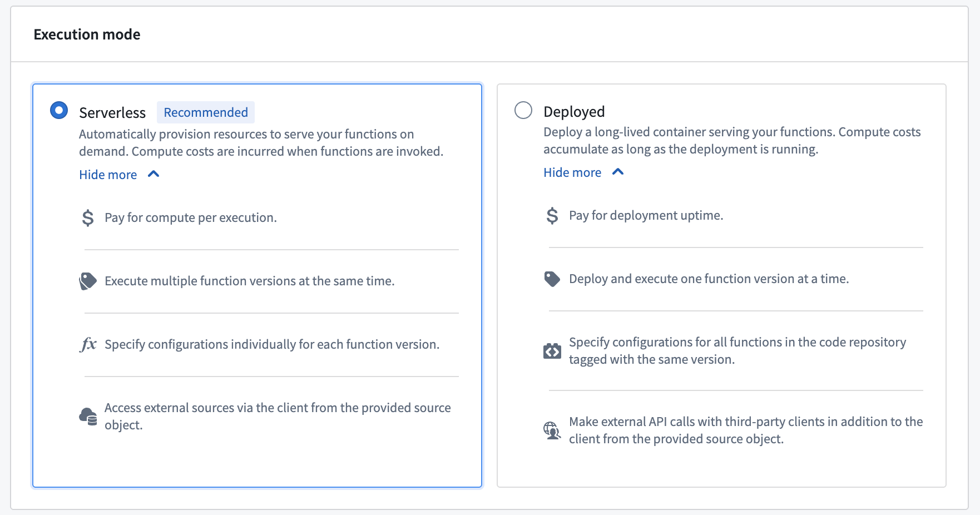Viewport: 980px width, 515px height.
Task: Click the dollar icon for deployment uptime
Action: (x=552, y=215)
